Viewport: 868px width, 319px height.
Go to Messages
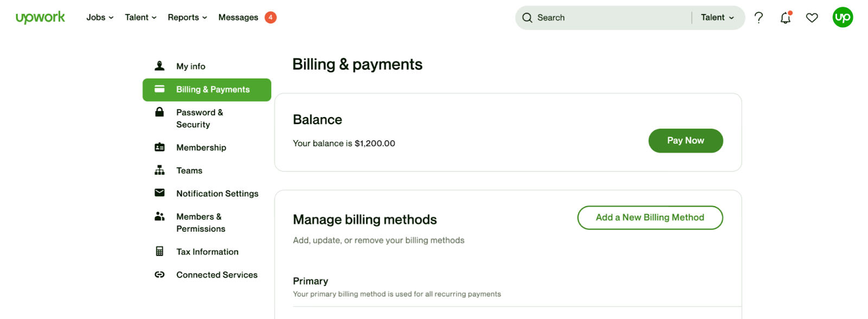(238, 17)
